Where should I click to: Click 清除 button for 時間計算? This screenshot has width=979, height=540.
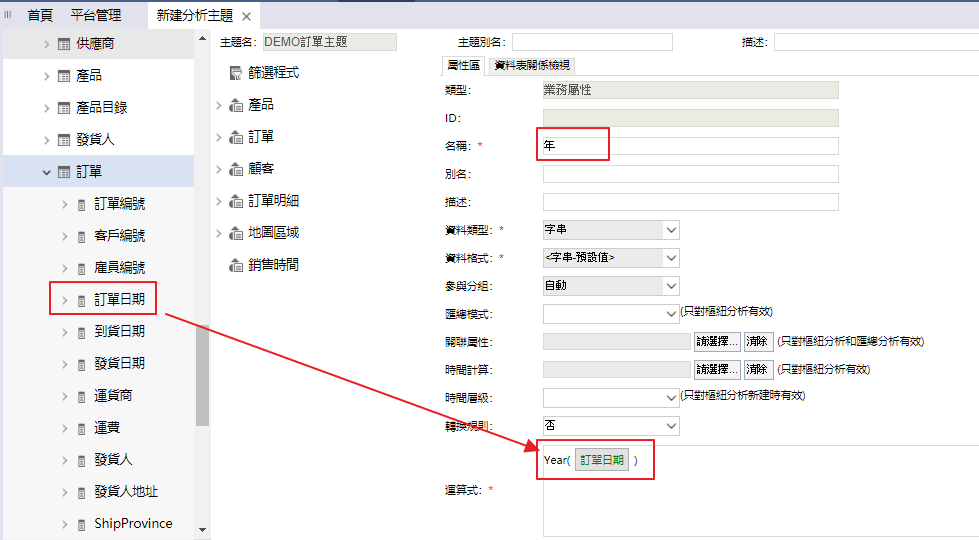pos(758,370)
